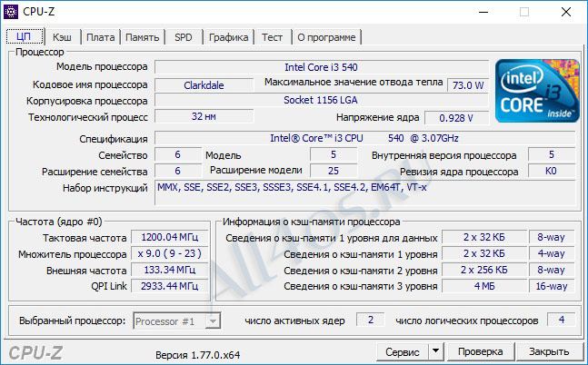Click the 2933.44 МГц QPI Link value
588x365 pixels.
(x=170, y=286)
